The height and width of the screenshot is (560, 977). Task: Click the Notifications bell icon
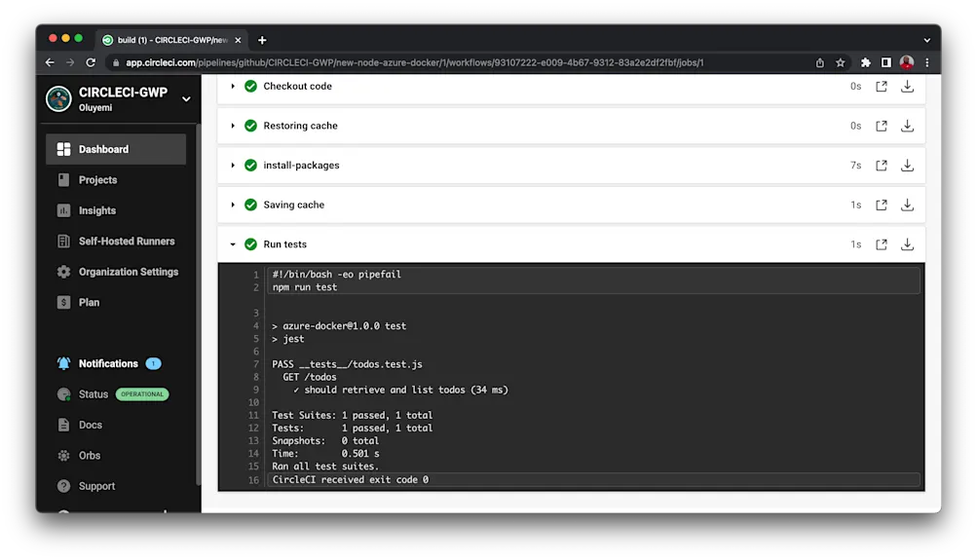63,364
